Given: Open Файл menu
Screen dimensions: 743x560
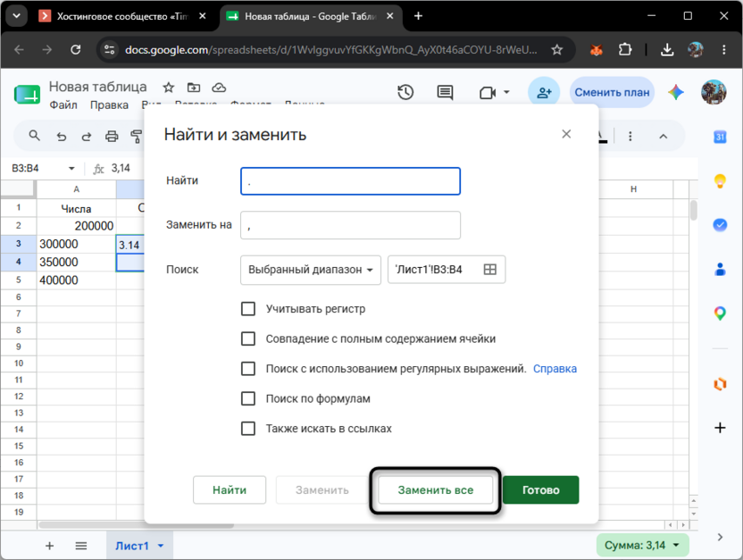Looking at the screenshot, I should (63, 104).
